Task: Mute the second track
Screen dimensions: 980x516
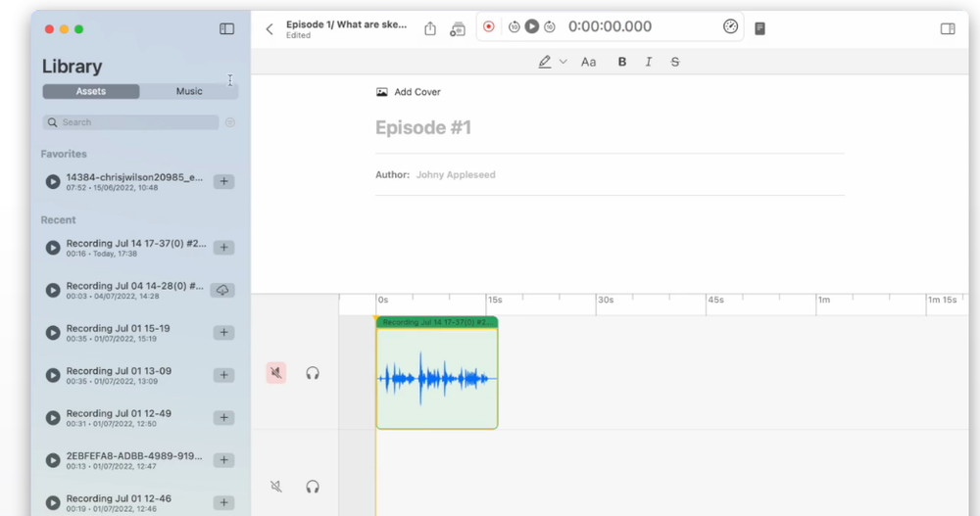Action: point(276,487)
